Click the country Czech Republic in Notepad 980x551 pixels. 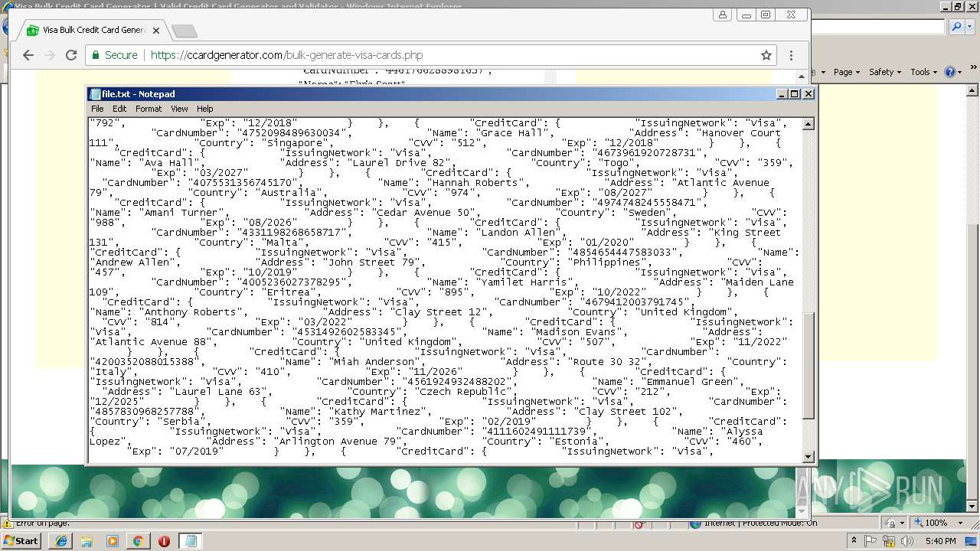tap(459, 392)
